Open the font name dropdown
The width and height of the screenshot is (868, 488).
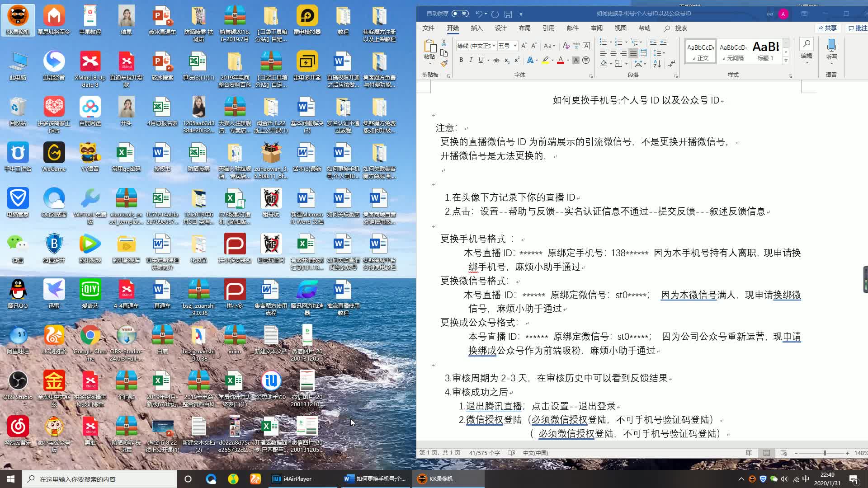(x=494, y=46)
